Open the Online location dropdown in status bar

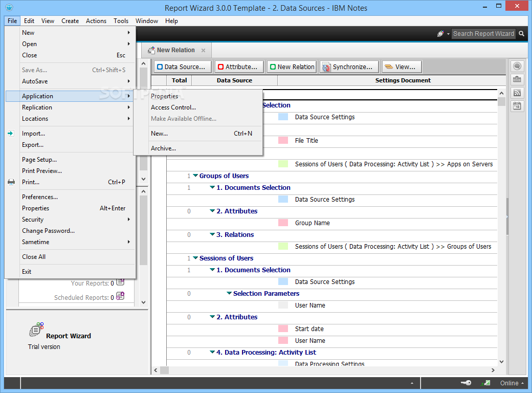coord(512,383)
